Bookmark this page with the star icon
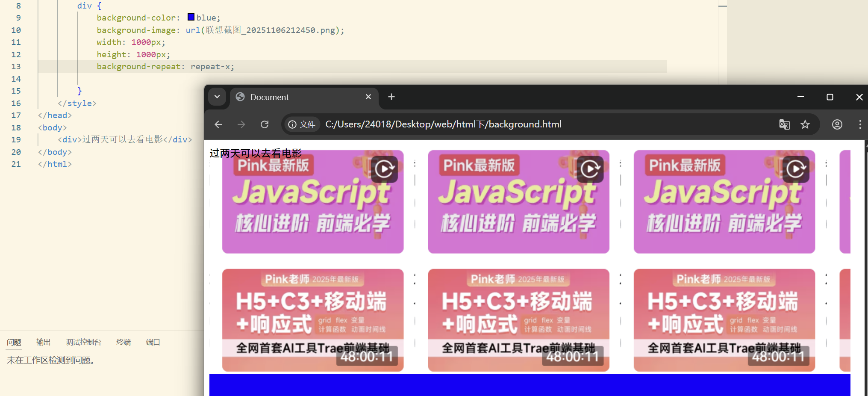The width and height of the screenshot is (868, 396). (805, 124)
